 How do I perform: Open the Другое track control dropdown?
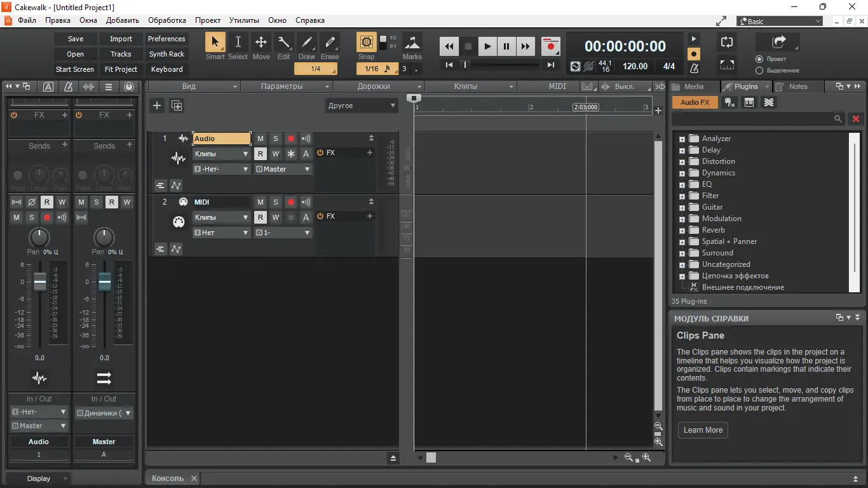coord(362,105)
